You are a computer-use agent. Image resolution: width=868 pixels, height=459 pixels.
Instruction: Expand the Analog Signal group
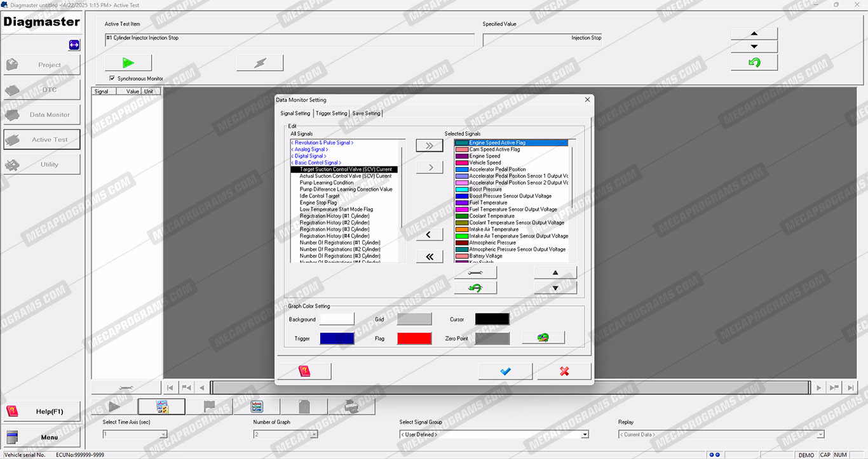coord(309,150)
